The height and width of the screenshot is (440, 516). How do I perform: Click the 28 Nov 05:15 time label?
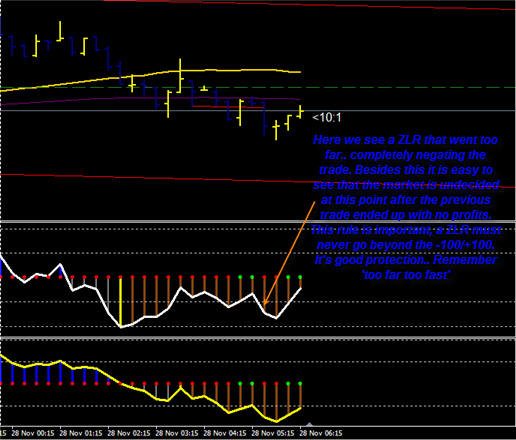273,433
